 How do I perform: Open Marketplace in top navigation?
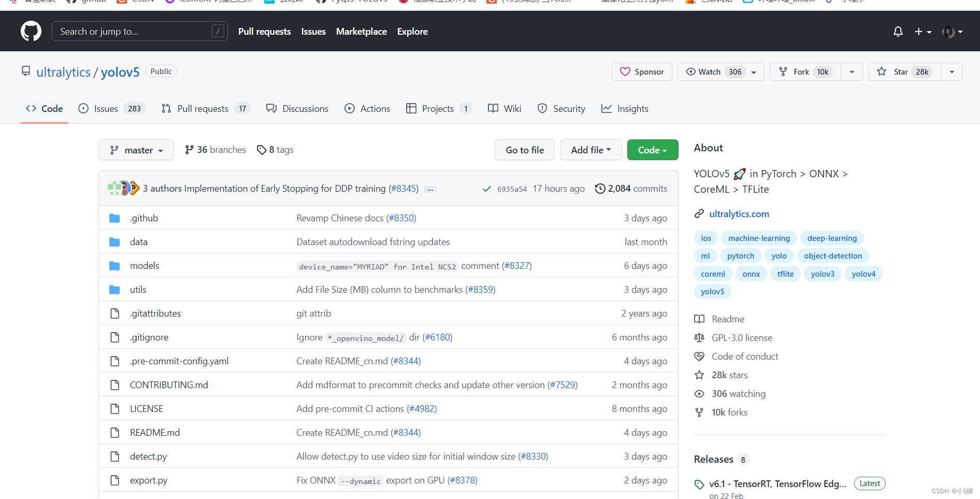(x=362, y=32)
